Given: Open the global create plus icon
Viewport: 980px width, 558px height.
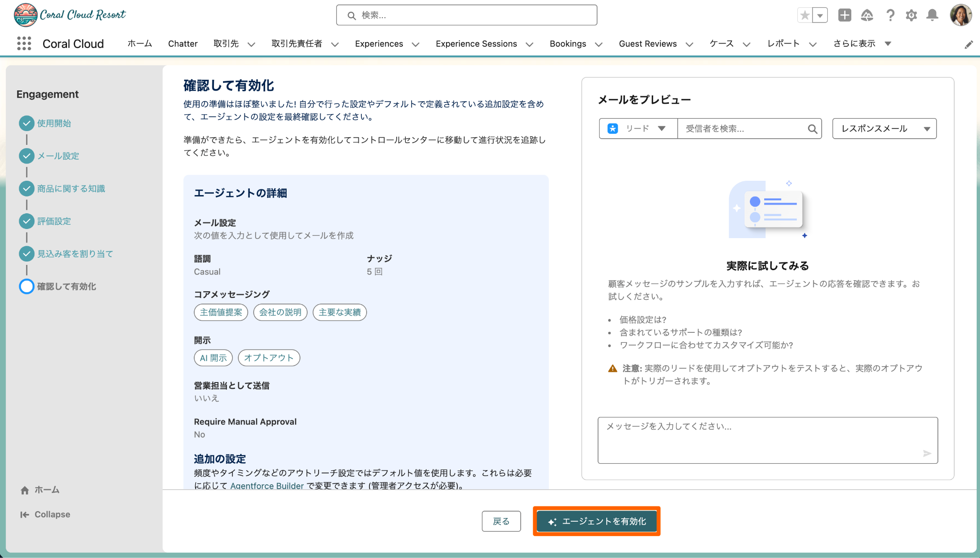Looking at the screenshot, I should point(845,15).
